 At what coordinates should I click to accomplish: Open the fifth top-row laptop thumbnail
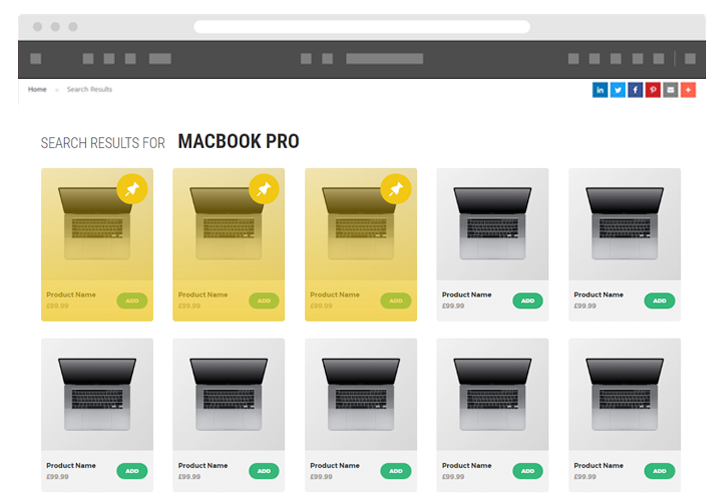point(625,224)
